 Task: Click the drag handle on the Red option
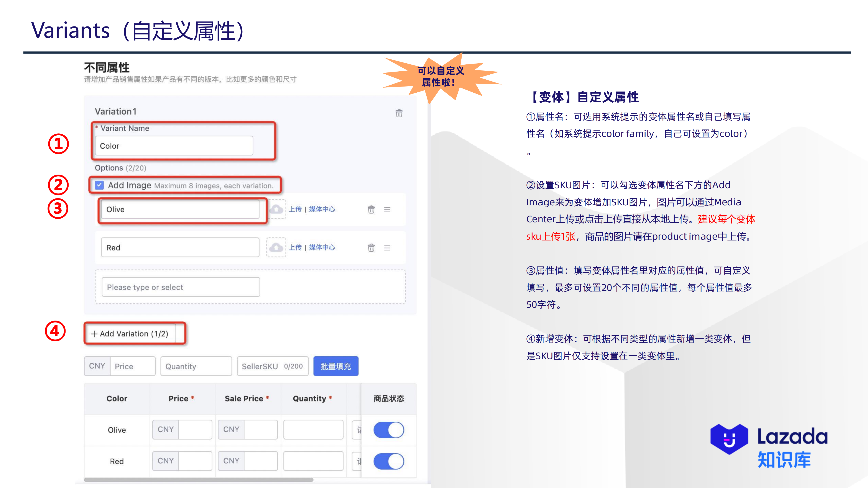pos(387,248)
